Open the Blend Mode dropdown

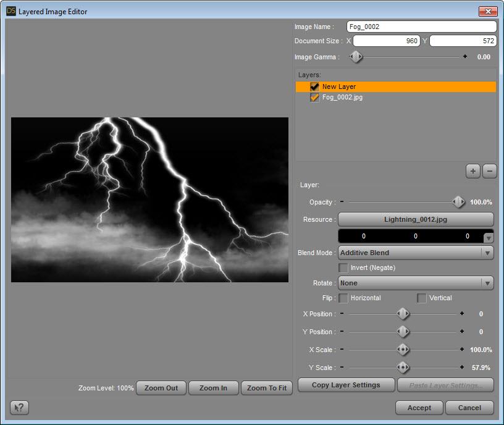[x=416, y=253]
